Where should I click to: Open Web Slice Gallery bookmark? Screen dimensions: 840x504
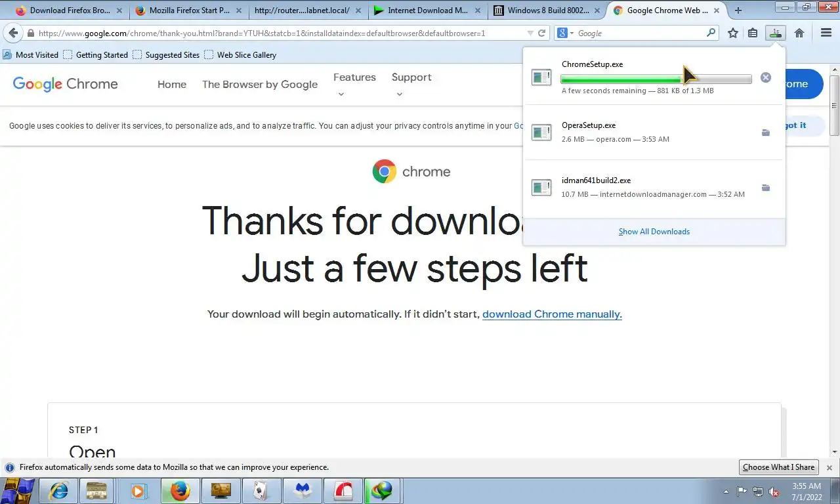click(240, 54)
